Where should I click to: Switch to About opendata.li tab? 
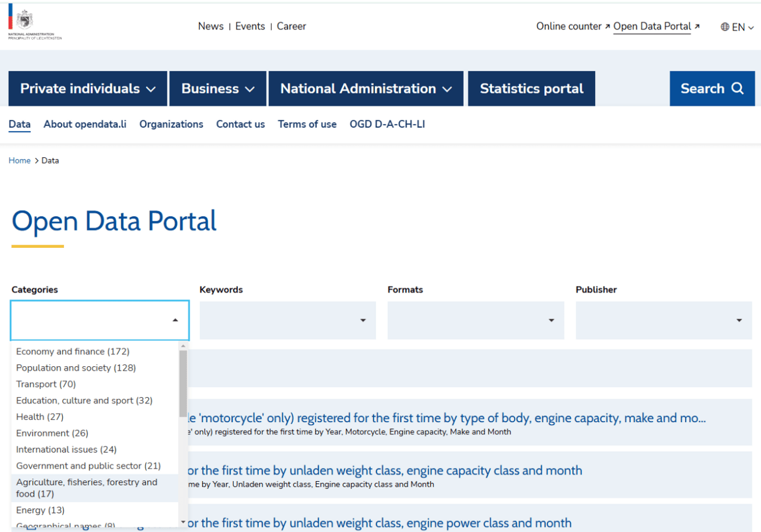coord(85,125)
